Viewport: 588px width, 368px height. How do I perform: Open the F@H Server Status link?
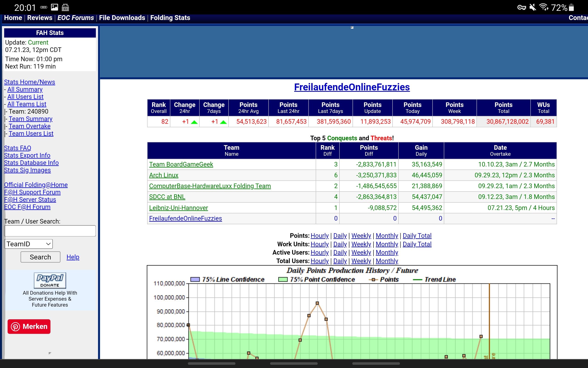click(30, 199)
